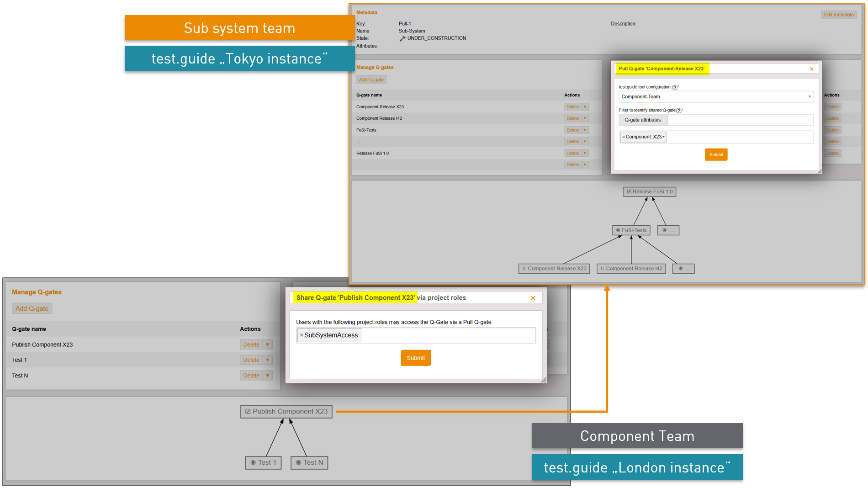868x488 pixels.
Task: Click the help icon beside test.guide tool configuration
Action: pos(675,87)
